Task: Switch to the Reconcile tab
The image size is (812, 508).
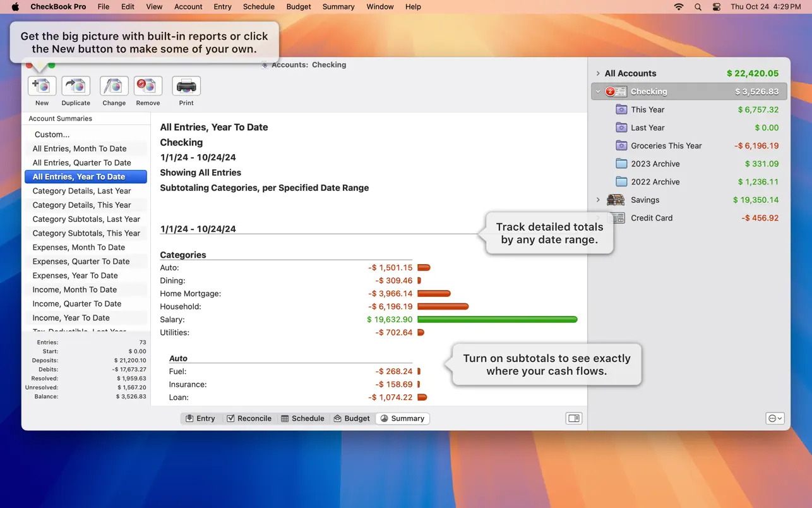Action: (x=249, y=418)
